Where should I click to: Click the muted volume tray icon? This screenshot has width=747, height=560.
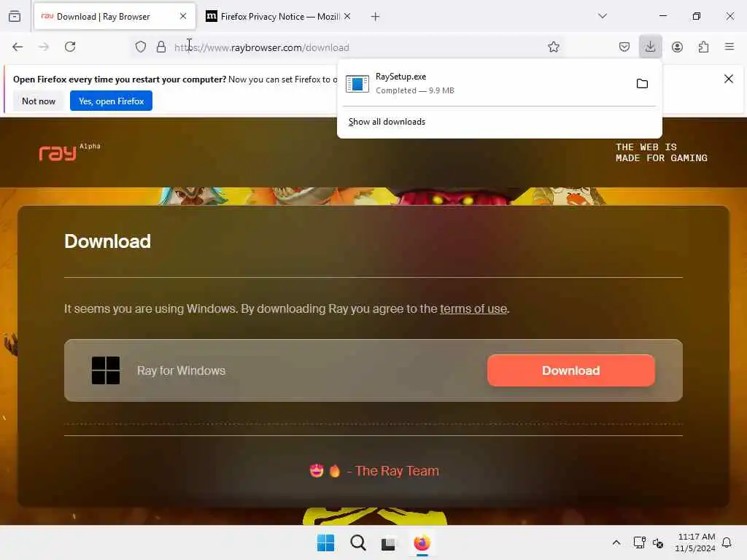[x=658, y=542]
